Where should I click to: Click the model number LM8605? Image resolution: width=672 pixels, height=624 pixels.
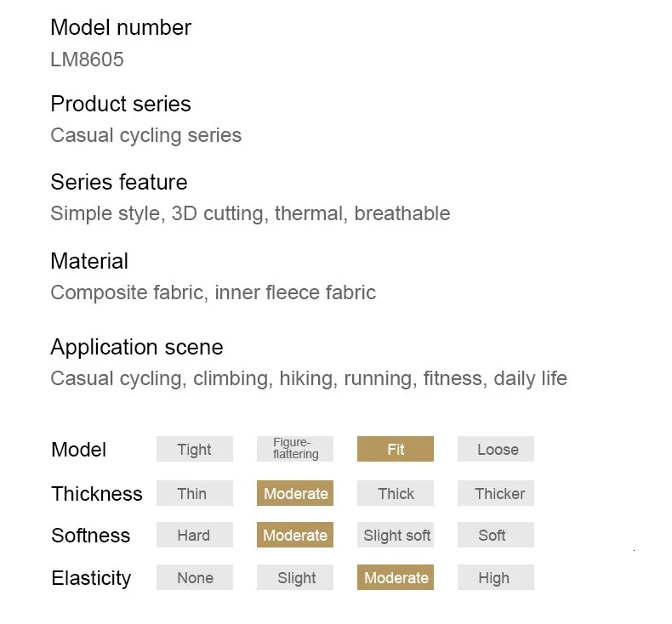(x=87, y=60)
